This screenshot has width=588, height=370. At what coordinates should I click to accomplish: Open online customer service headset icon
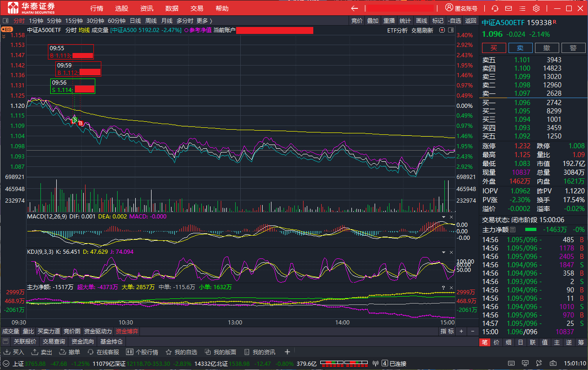pyautogui.click(x=495, y=8)
